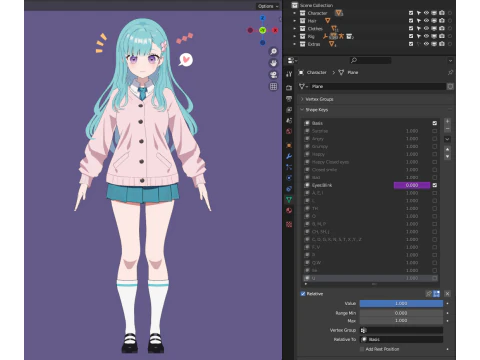Screen dimensions: 480x360
Task: Click the viewport pan hand icon
Action: [x=273, y=63]
